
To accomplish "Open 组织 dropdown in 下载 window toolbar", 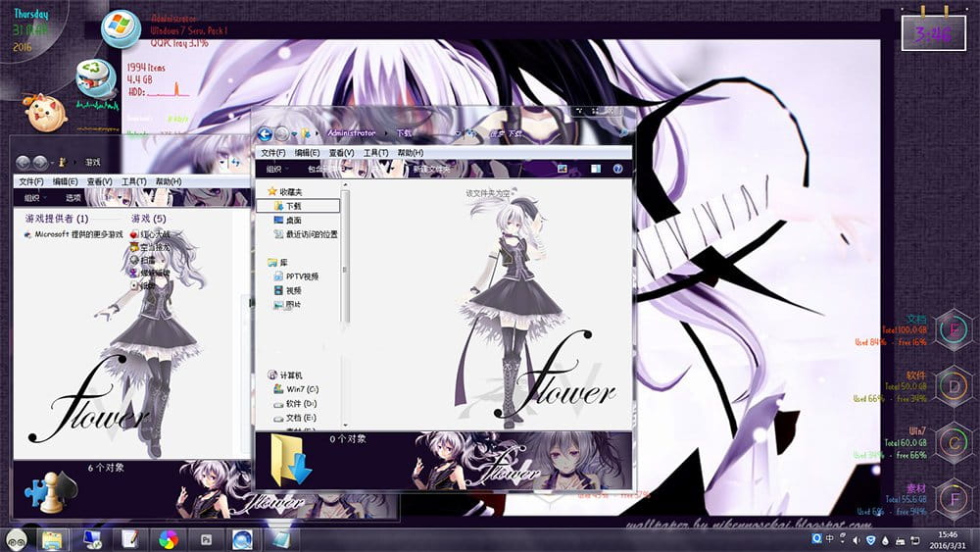I will pos(277,169).
